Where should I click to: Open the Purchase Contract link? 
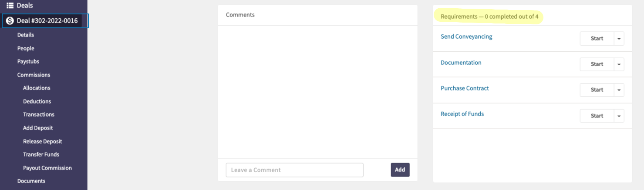pos(465,88)
